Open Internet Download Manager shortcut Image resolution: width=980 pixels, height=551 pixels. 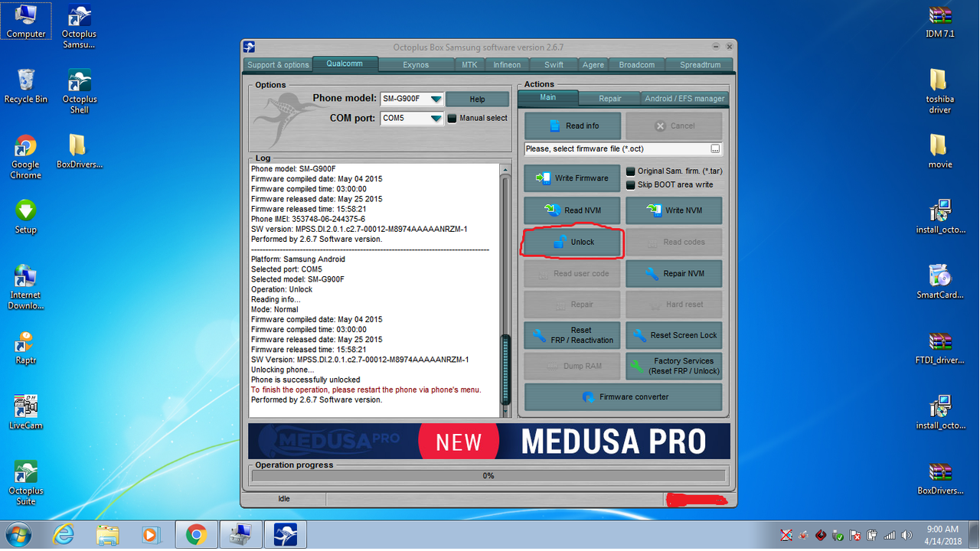pos(26,288)
